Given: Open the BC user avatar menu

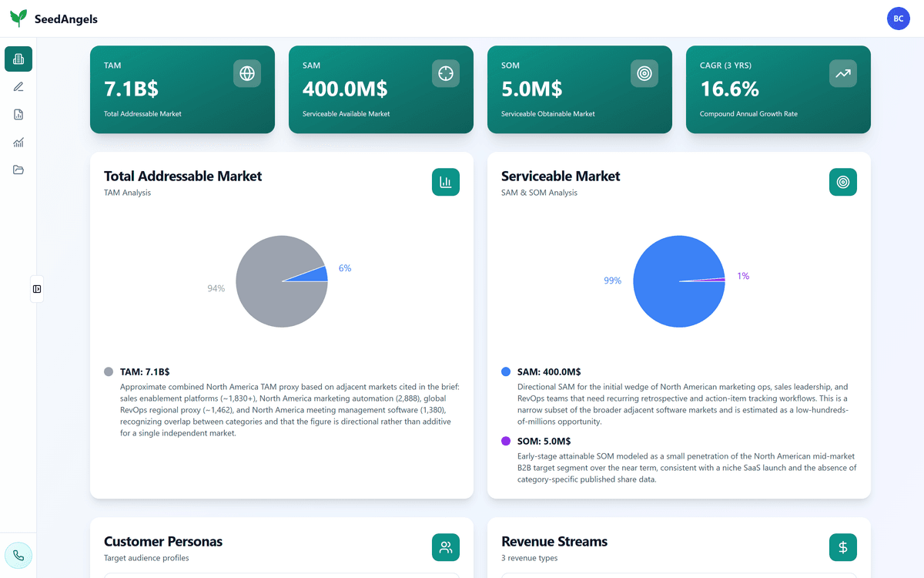Looking at the screenshot, I should tap(899, 18).
